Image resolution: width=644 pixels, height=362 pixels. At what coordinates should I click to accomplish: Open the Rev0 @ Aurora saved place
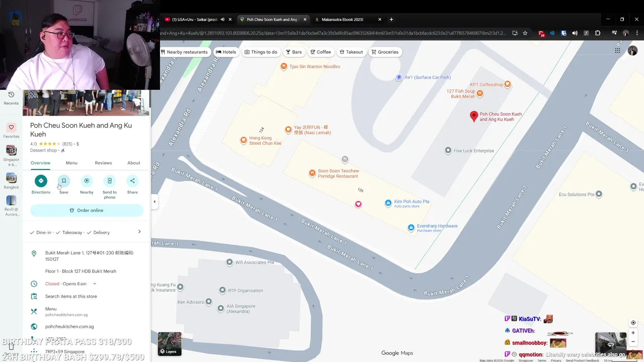tap(11, 201)
